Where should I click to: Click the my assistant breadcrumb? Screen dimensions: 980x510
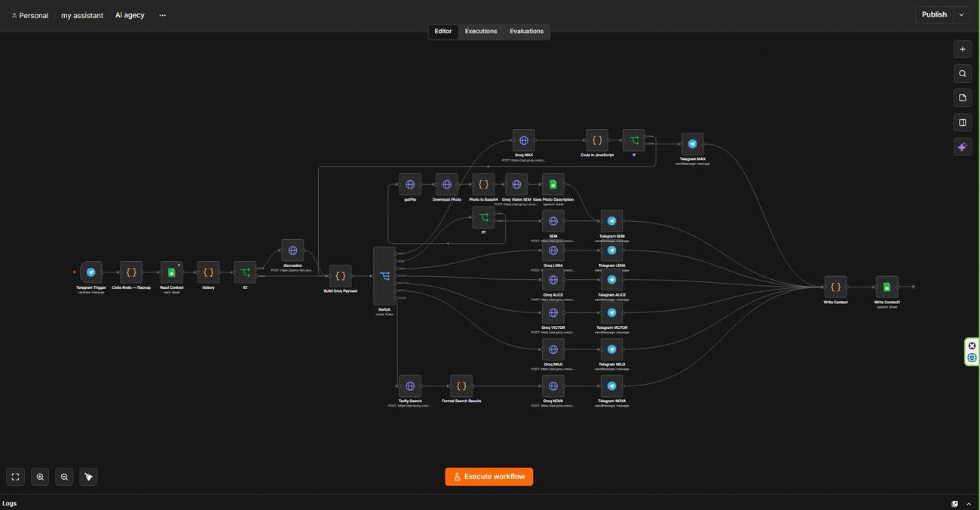[x=82, y=15]
